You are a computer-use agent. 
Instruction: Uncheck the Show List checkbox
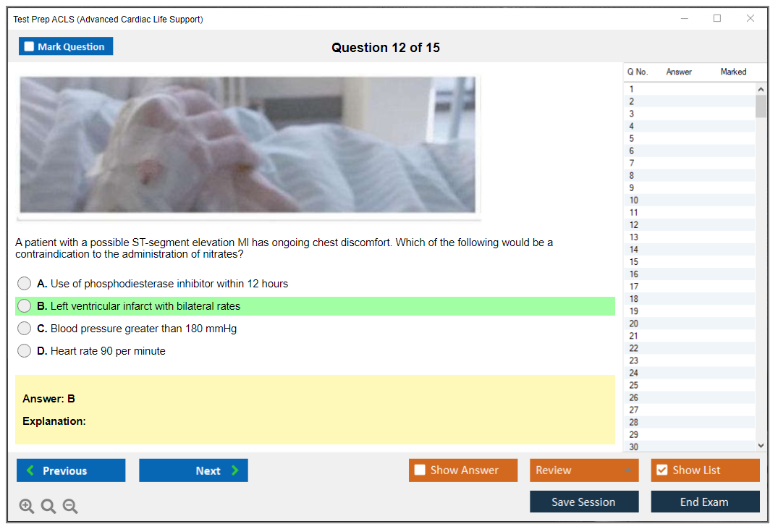coord(661,470)
